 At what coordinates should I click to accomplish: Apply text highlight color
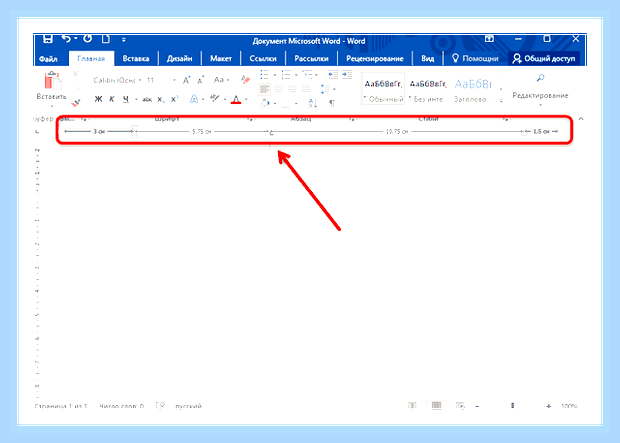(x=215, y=98)
